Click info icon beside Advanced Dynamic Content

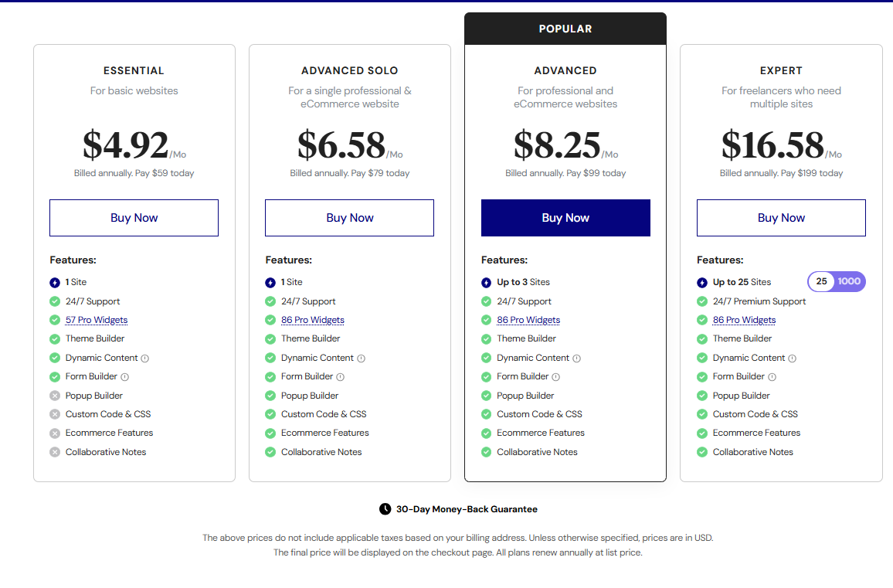[576, 359]
